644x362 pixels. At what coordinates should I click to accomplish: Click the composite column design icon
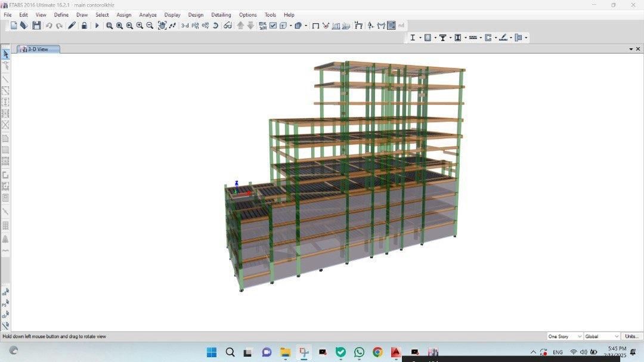point(458,38)
